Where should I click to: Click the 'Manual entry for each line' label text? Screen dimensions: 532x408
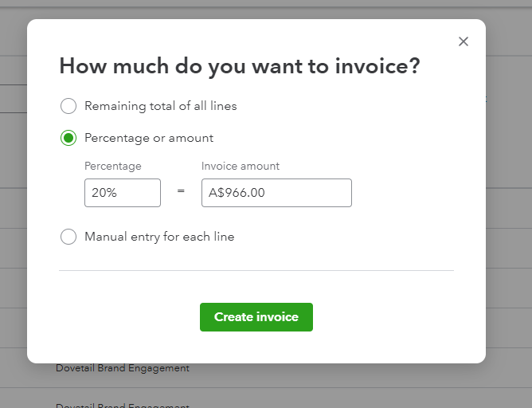click(159, 237)
